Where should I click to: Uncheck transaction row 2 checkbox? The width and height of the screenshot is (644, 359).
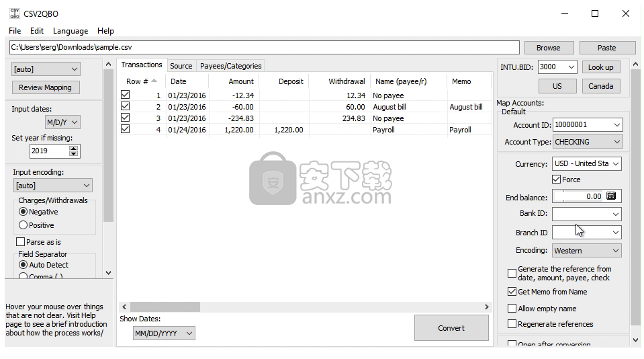pyautogui.click(x=126, y=106)
